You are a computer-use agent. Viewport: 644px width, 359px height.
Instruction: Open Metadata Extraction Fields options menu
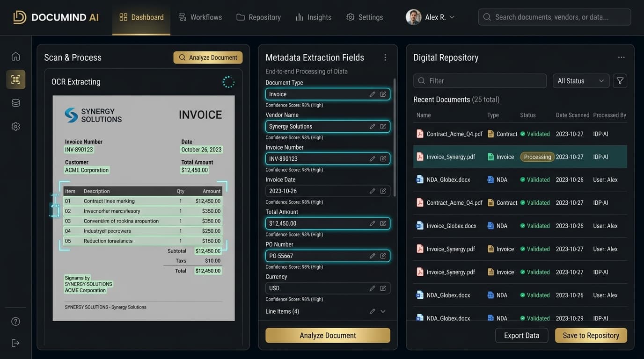(x=385, y=57)
